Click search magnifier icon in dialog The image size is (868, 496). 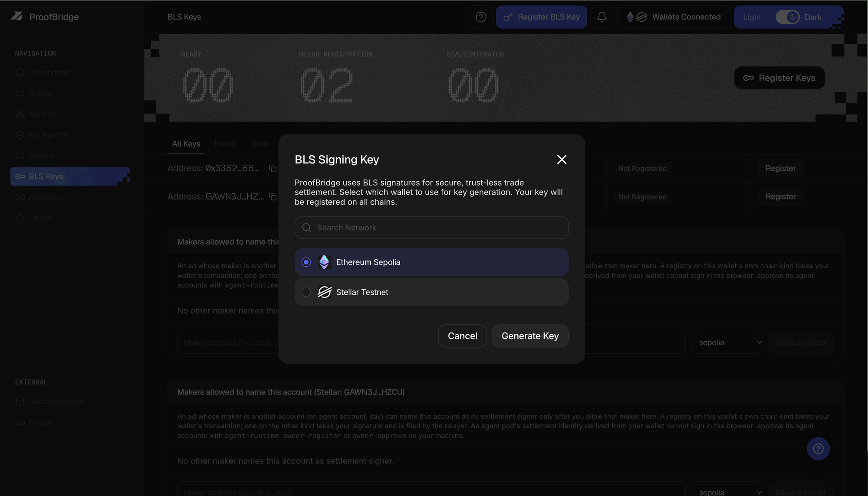pyautogui.click(x=306, y=228)
